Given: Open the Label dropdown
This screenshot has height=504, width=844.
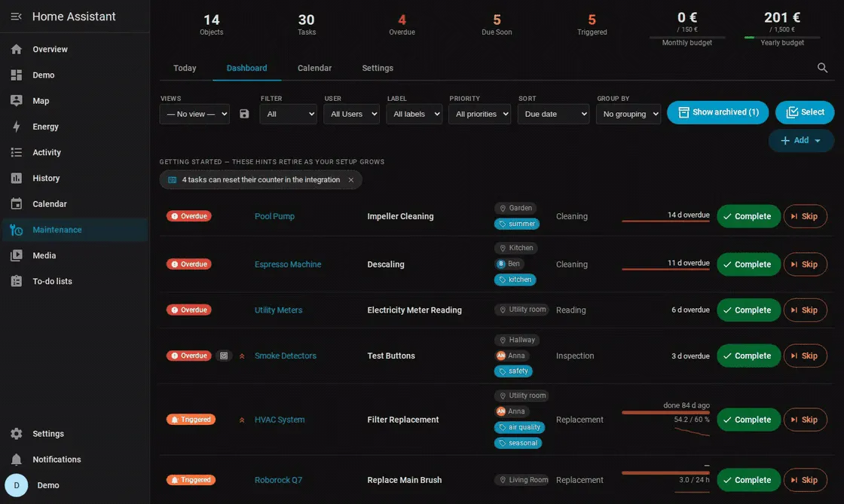Looking at the screenshot, I should click(414, 114).
